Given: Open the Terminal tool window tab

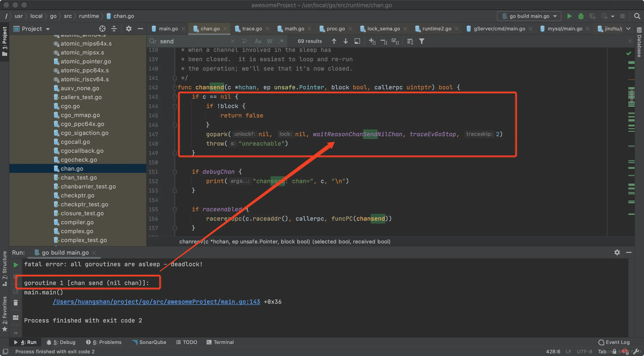Looking at the screenshot, I should 220,342.
